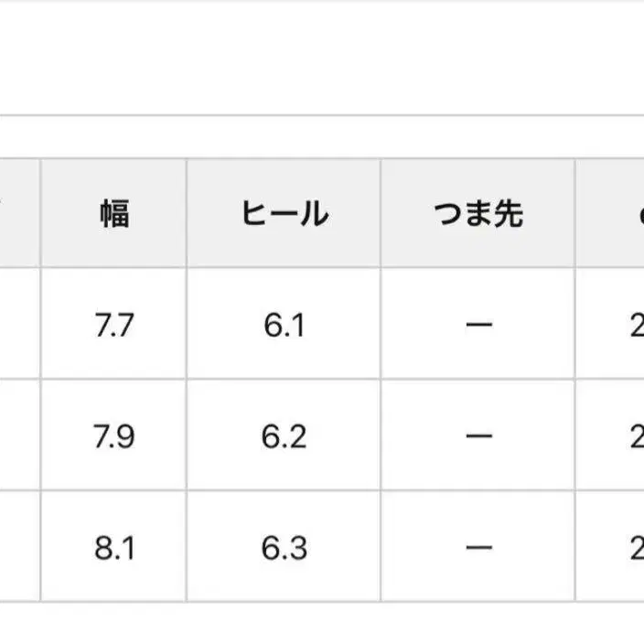Select the つま先 dash in the 7.7 row
This screenshot has height=644, width=644.
(478, 326)
